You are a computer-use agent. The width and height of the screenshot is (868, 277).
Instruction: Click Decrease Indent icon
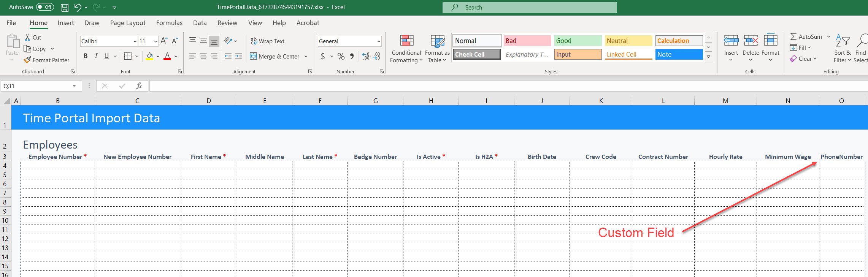228,56
